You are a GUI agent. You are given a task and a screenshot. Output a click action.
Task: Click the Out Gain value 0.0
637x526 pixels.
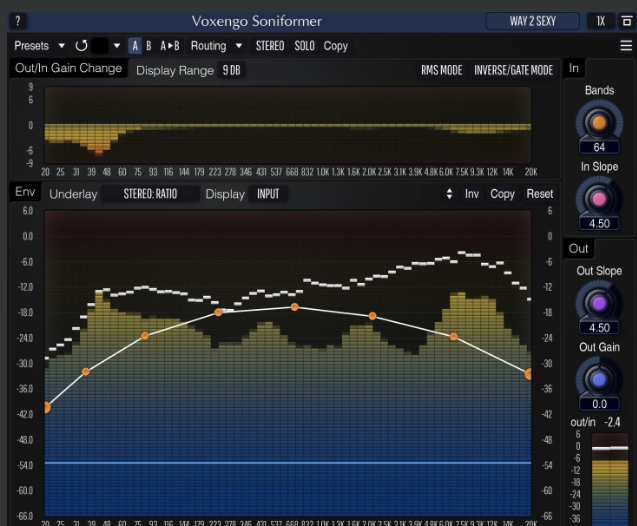coord(599,404)
